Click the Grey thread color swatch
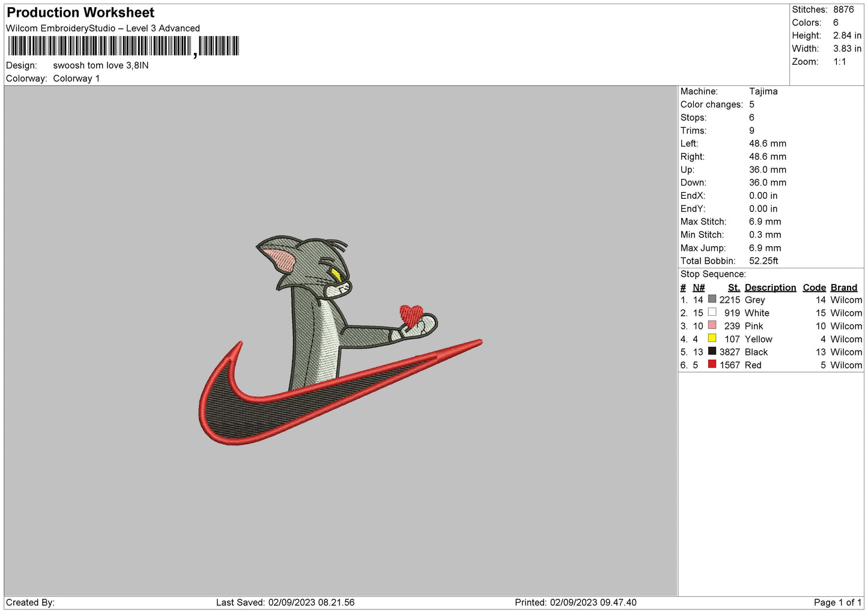The height and width of the screenshot is (613, 868). pos(712,299)
